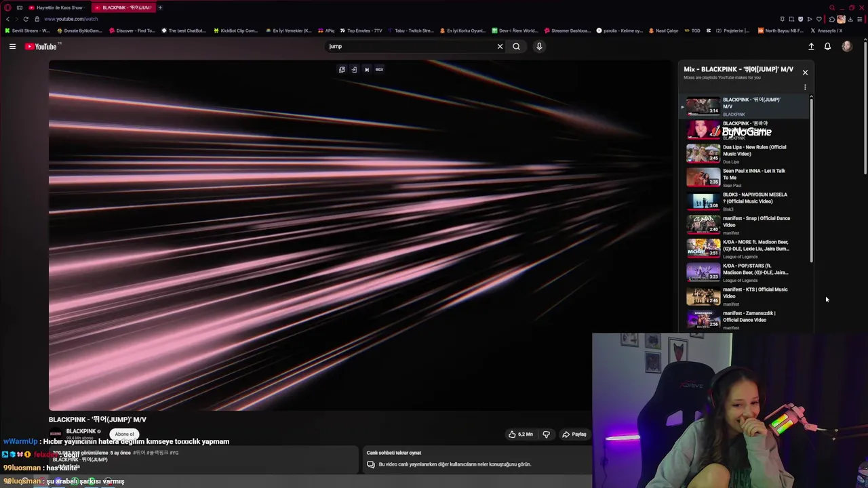Image resolution: width=868 pixels, height=488 pixels.
Task: Open BLACKPINK channel avatar
Action: pos(56,433)
